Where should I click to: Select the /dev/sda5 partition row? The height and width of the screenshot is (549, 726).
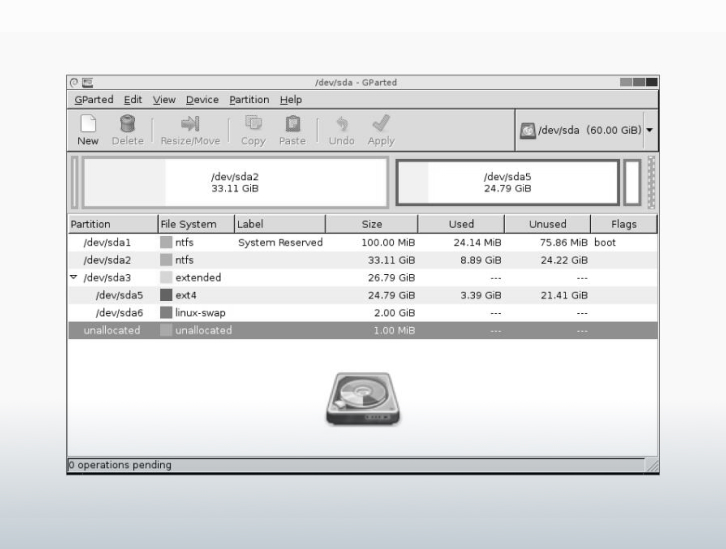(363, 295)
